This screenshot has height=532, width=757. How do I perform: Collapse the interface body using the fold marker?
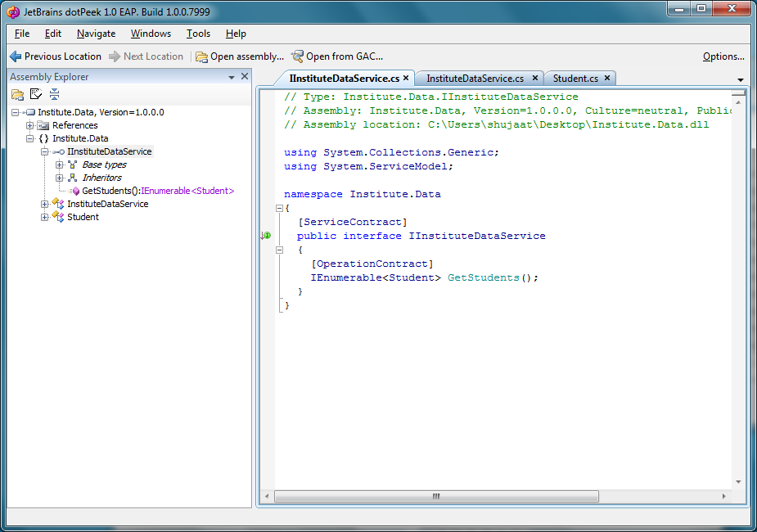pos(279,250)
